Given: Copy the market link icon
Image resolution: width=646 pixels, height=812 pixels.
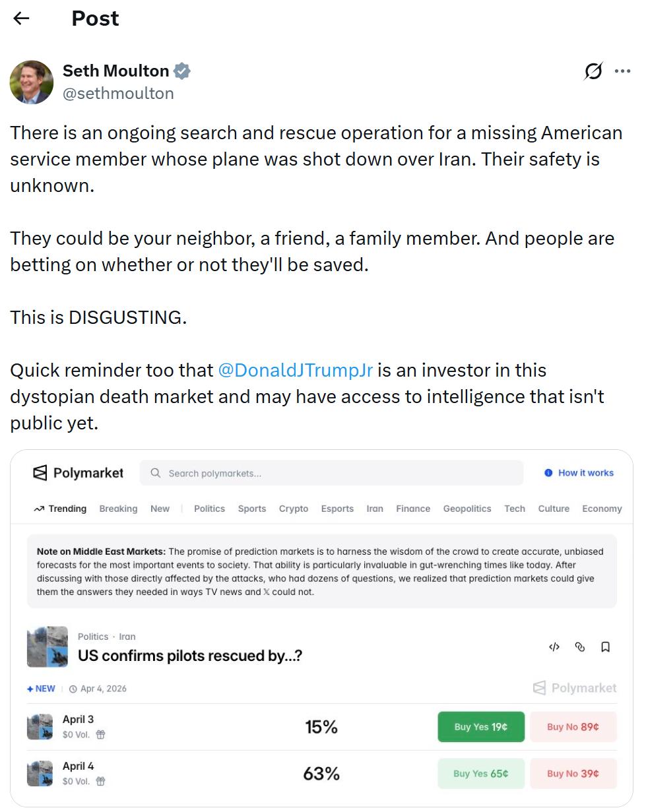Looking at the screenshot, I should pos(580,647).
